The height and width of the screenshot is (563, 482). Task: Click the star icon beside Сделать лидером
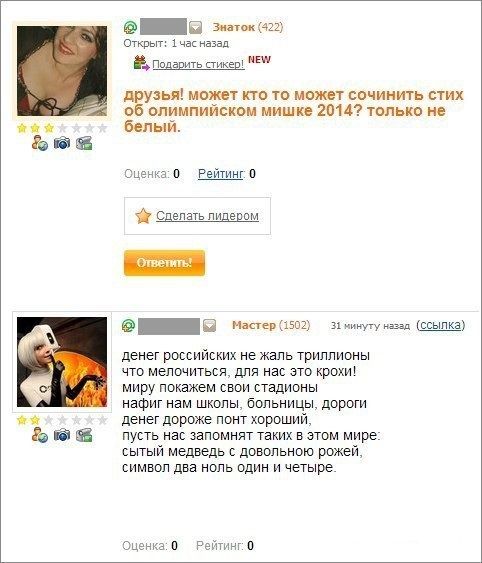pyautogui.click(x=143, y=216)
